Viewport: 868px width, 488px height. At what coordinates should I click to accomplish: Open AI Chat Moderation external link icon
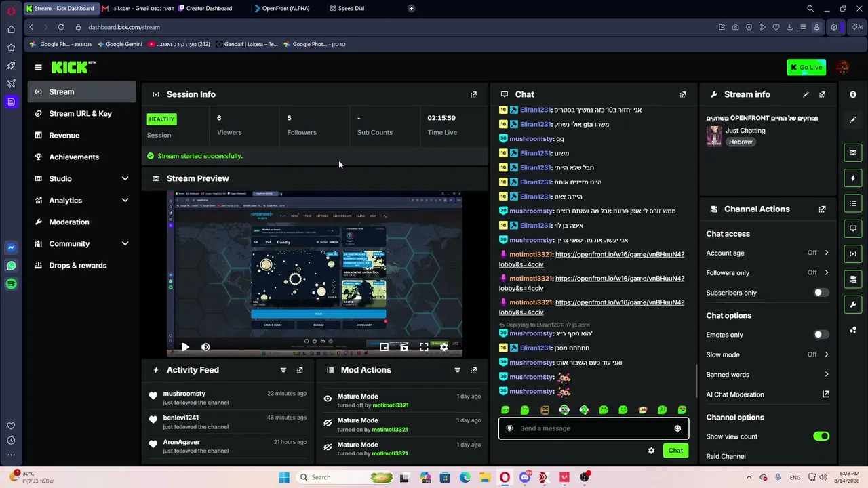coord(826,394)
